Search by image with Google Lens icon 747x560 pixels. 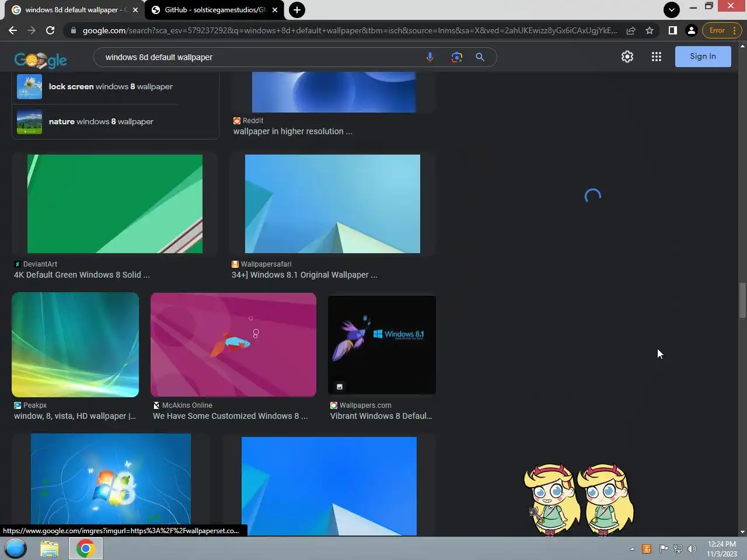pos(456,57)
